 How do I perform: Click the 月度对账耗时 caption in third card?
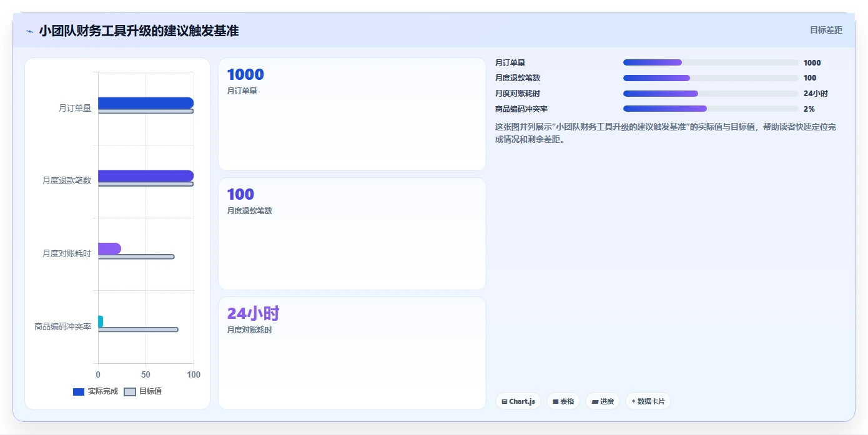click(250, 330)
